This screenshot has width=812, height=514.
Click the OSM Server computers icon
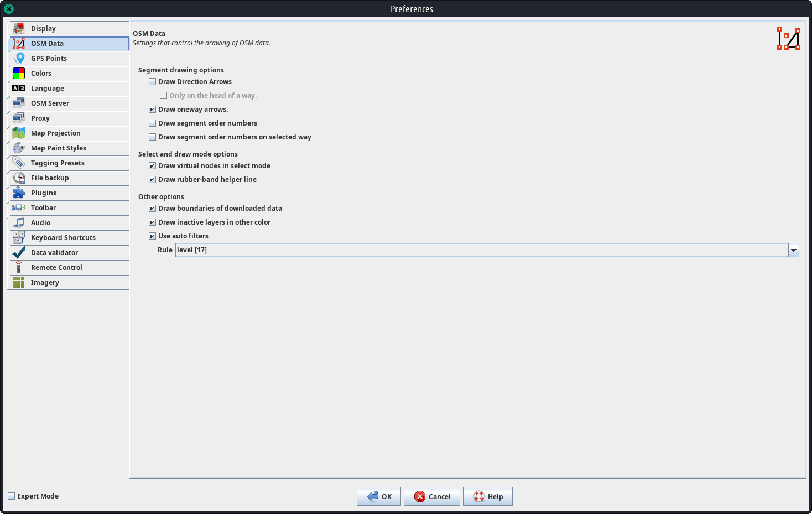pos(19,103)
